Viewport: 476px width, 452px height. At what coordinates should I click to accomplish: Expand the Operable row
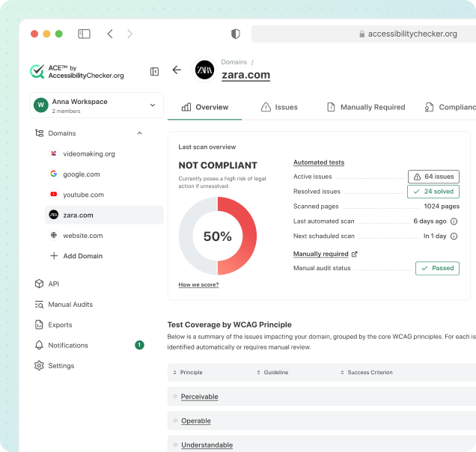(322, 421)
